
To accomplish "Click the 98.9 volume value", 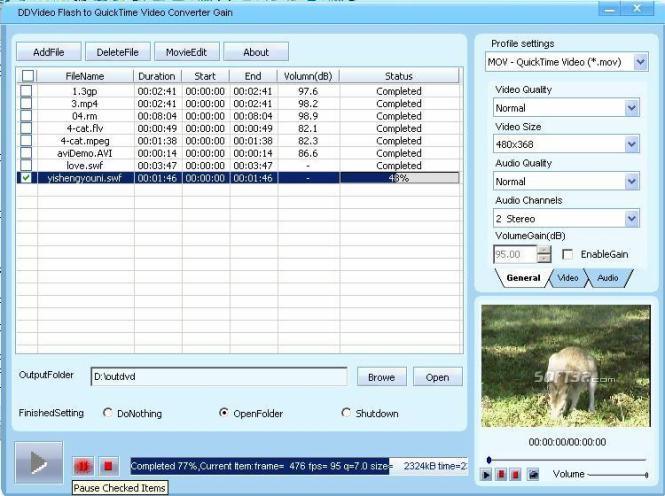I will 308,116.
